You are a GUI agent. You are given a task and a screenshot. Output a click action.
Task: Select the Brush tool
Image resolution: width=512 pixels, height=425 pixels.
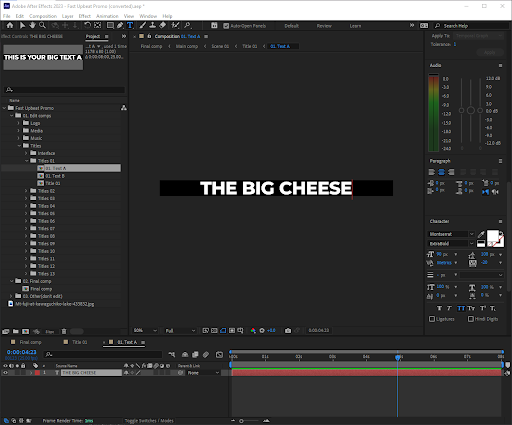[143, 25]
